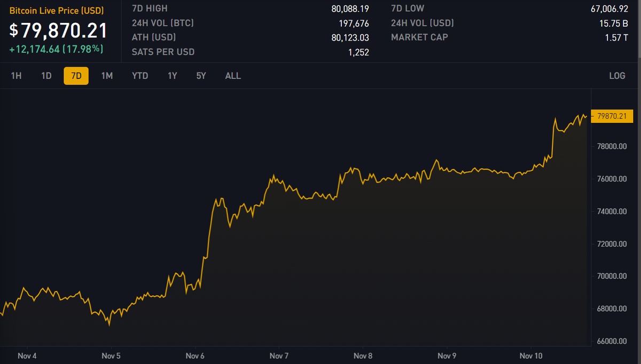This screenshot has width=641, height=364.
Task: Click the 7D LOW label
Action: point(408,9)
